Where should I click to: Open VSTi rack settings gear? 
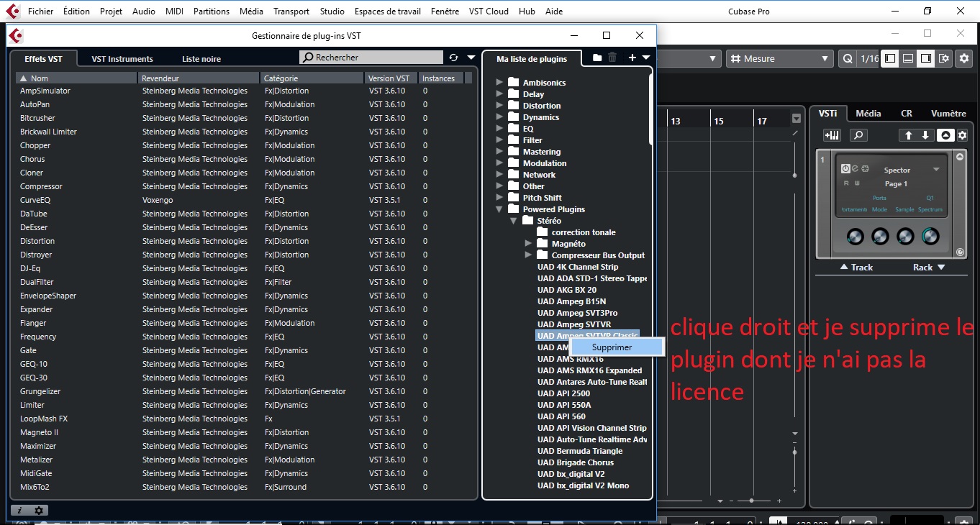(961, 135)
